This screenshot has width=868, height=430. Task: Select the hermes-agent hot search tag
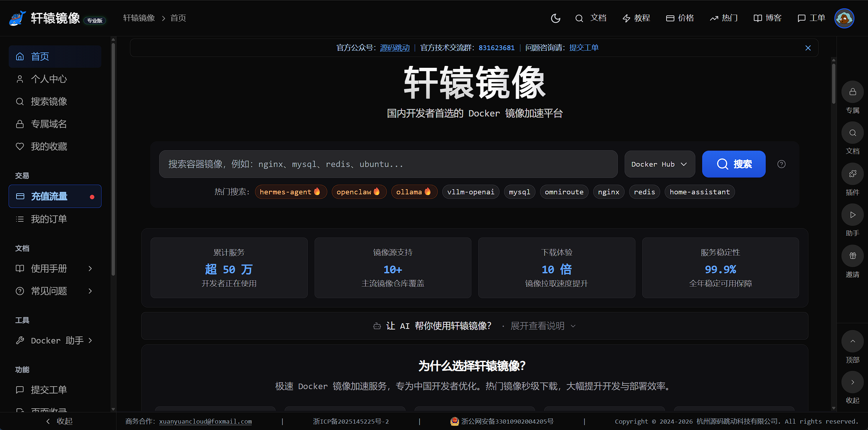(x=291, y=192)
